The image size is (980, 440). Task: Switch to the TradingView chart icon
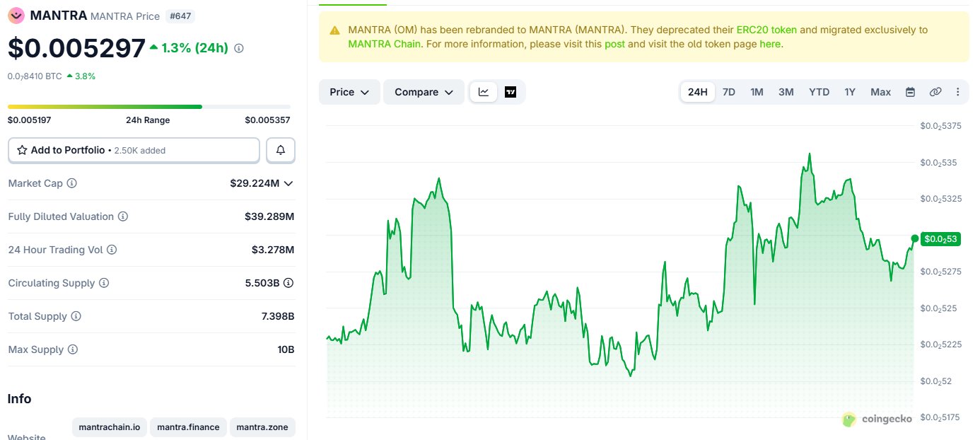pyautogui.click(x=511, y=92)
